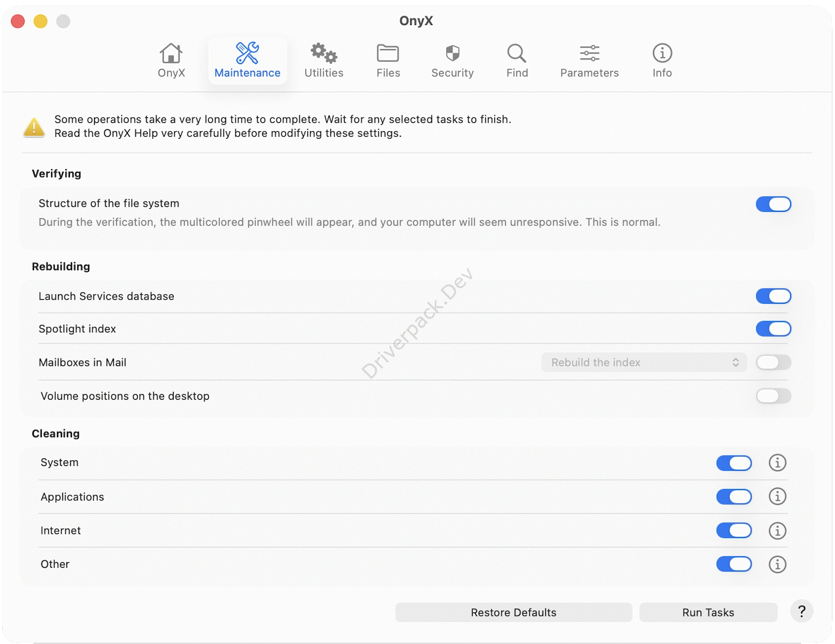Click the Spotlight index label
This screenshot has width=835, height=644.
77,329
